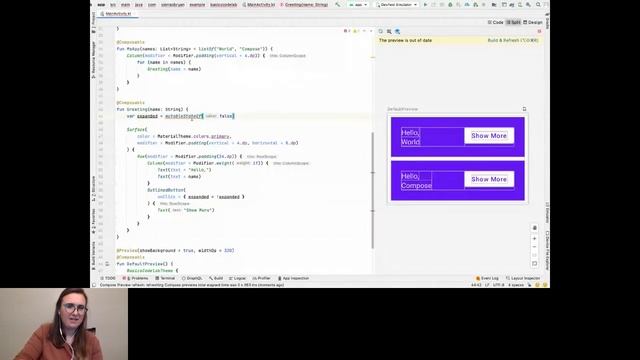Click the Greeting(name: String) breadcrumb
The width and height of the screenshot is (640, 360).
(x=304, y=5)
